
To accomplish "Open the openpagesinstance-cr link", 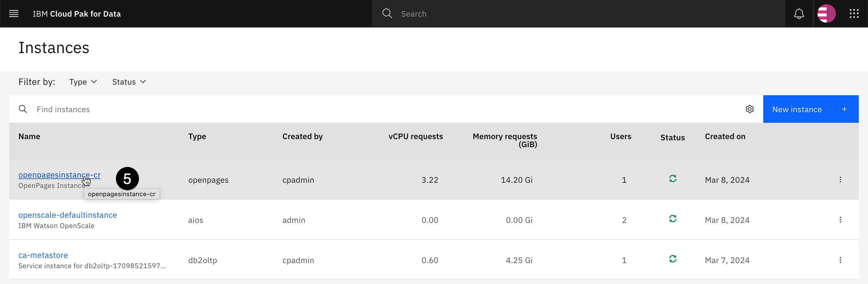I will tap(59, 175).
